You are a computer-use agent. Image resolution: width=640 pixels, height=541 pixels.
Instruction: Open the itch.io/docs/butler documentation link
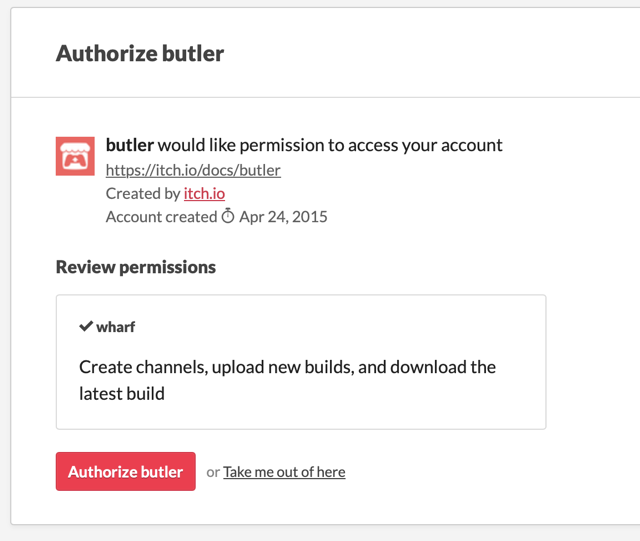click(x=193, y=170)
